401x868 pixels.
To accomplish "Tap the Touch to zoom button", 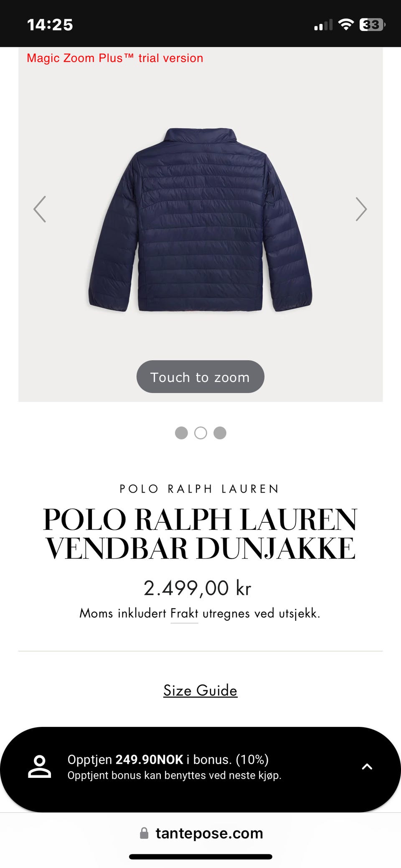I will tap(200, 377).
